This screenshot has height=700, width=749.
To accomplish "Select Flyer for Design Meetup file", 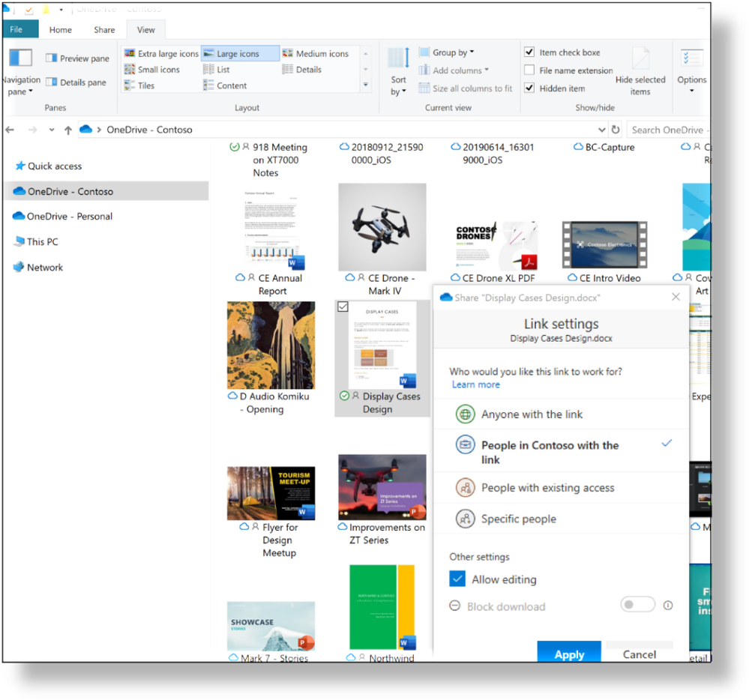I will tap(271, 512).
